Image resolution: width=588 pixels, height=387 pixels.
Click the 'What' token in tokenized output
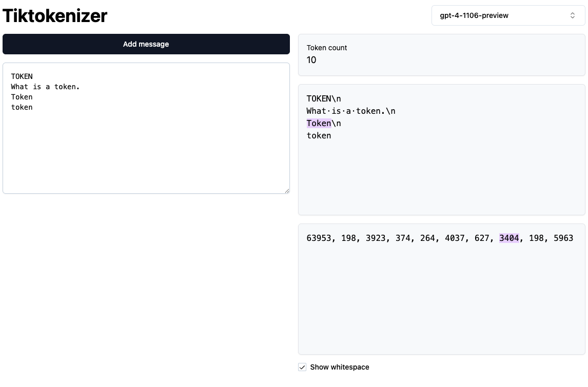[316, 111]
